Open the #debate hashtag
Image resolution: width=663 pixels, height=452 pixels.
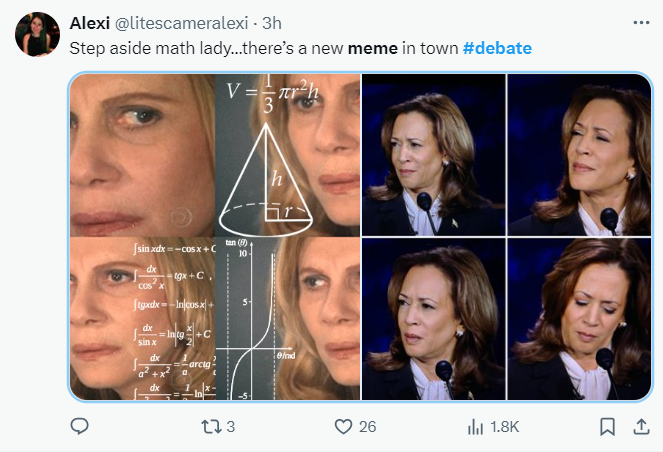(498, 48)
